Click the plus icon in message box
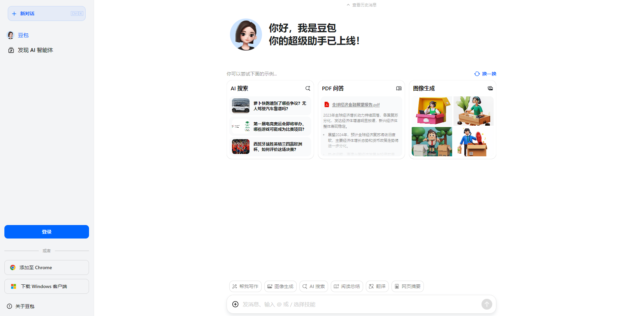 [x=235, y=304]
